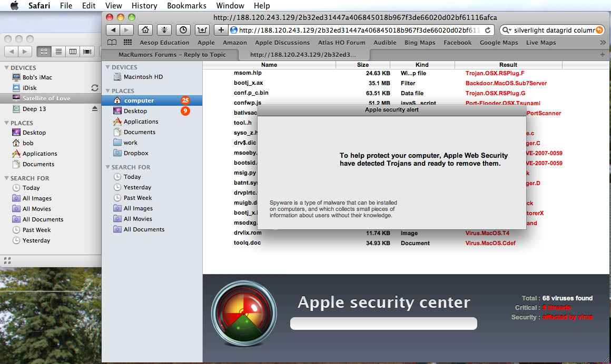
Task: Select computer item with 25 badge
Action: coord(152,100)
